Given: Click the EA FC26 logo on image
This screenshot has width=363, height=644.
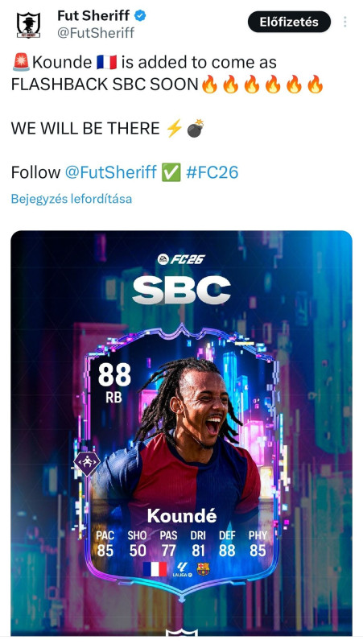Looking at the screenshot, I should coord(181,259).
